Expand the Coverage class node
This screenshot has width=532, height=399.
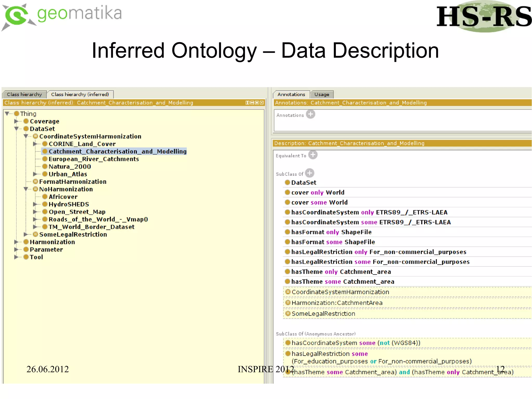(16, 121)
